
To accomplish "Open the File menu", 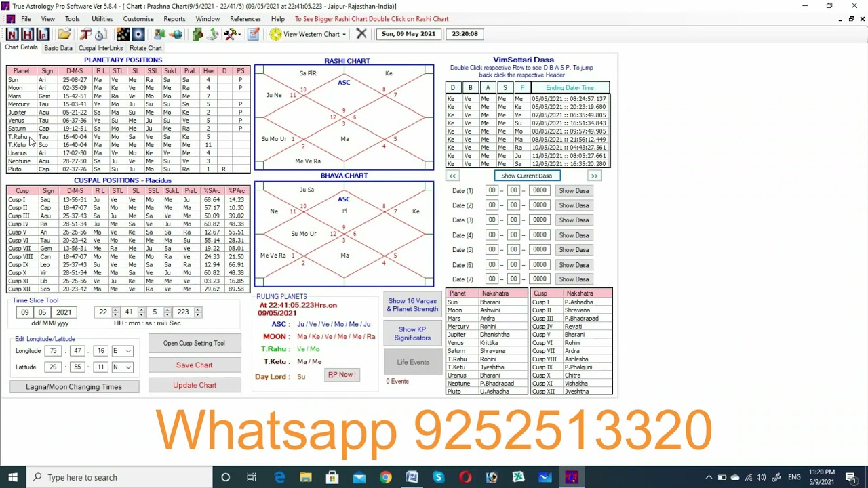I will (26, 19).
